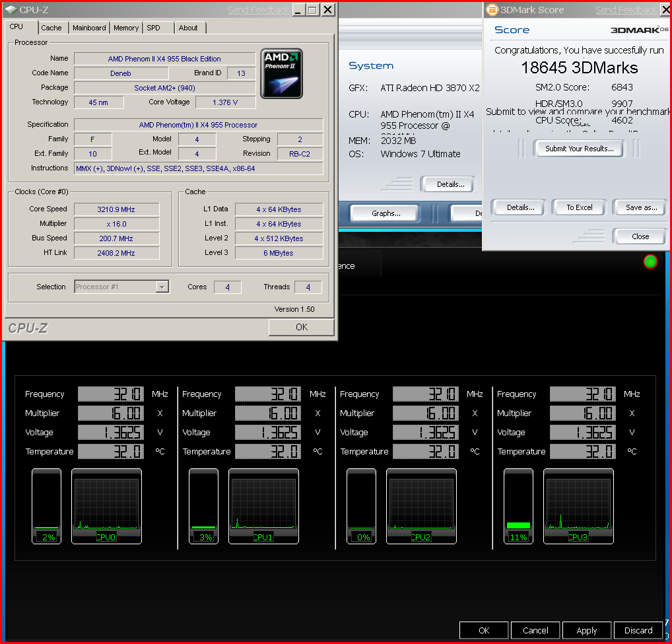Click the Core Voltage value 1.376 V
The width and height of the screenshot is (672, 644).
(x=225, y=102)
